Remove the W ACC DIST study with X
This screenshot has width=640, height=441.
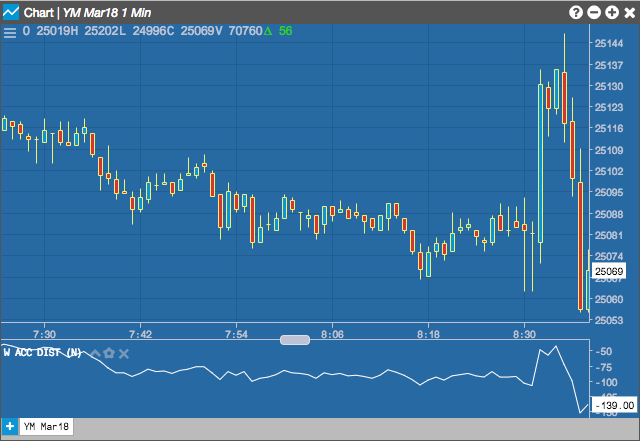point(124,354)
